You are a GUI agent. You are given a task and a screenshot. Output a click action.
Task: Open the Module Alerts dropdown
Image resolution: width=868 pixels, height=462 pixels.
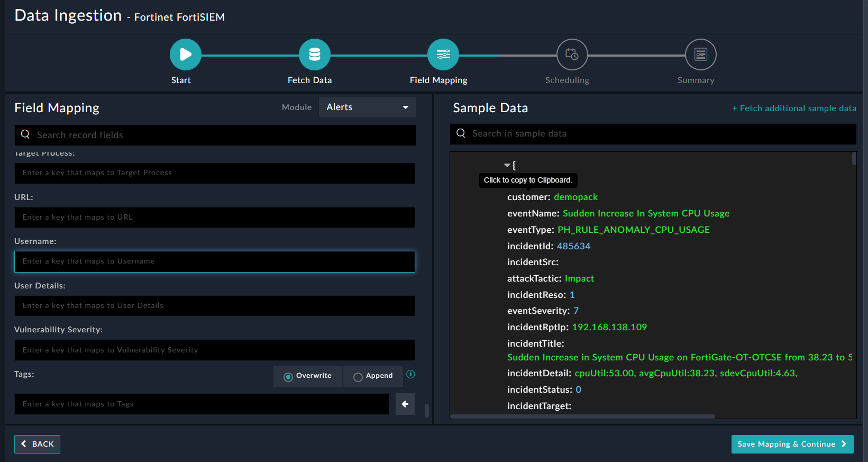367,107
